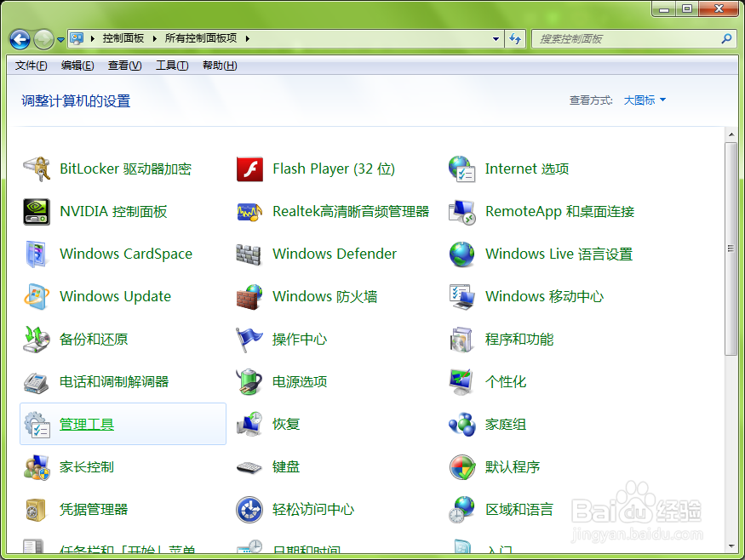Screen dimensions: 745x560
Task: Click the Windows Defender link text
Action: coord(335,254)
